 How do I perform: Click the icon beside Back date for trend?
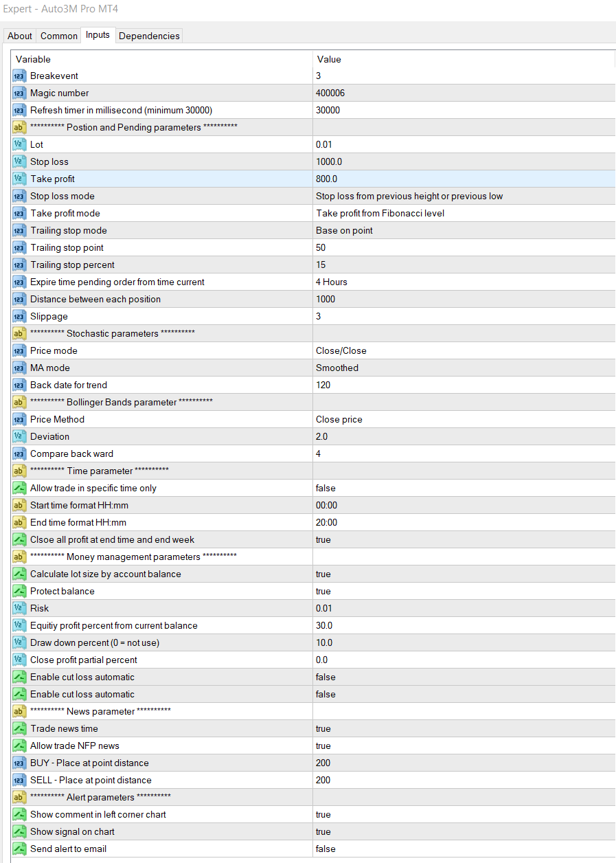pos(19,385)
